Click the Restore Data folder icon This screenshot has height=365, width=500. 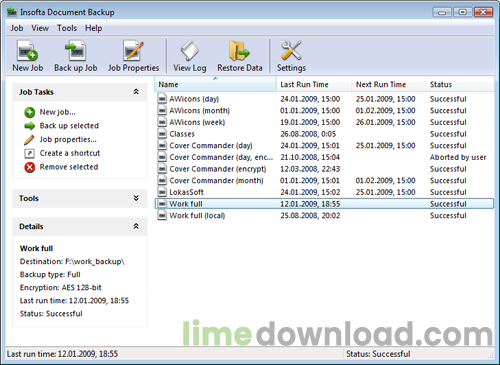click(239, 51)
